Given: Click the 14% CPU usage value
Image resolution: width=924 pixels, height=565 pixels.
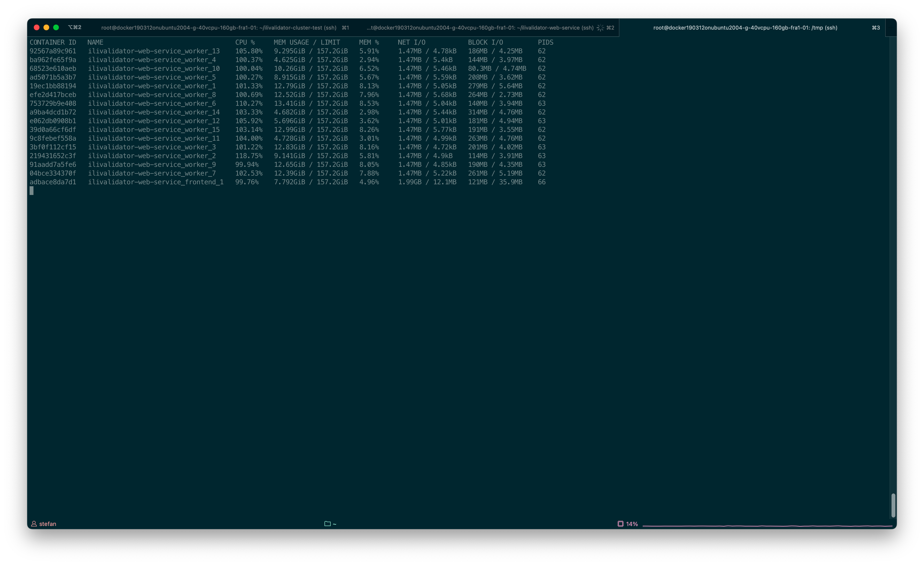Looking at the screenshot, I should pyautogui.click(x=632, y=524).
